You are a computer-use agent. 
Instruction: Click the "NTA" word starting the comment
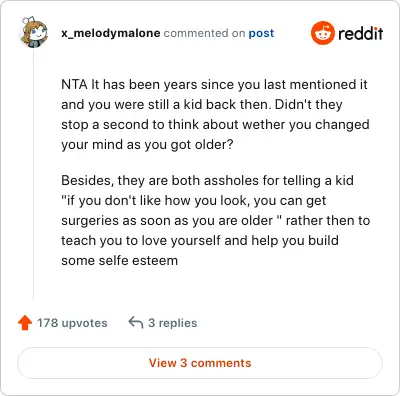(x=74, y=84)
